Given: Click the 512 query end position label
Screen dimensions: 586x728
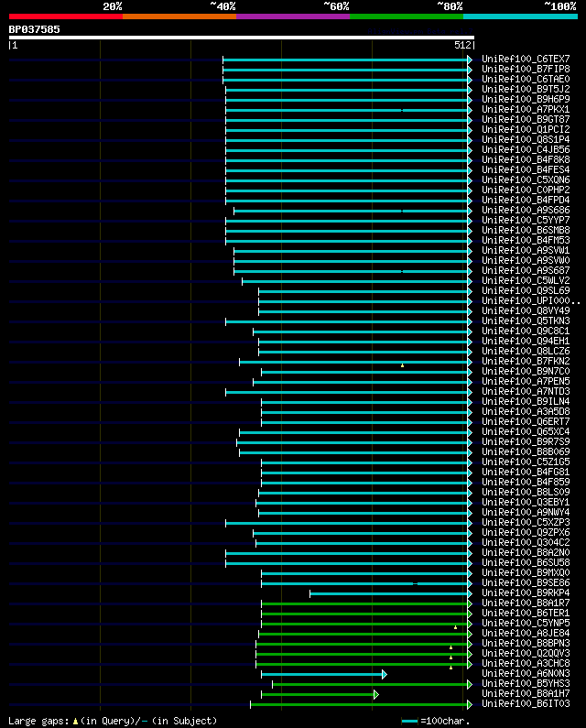Looking at the screenshot, I should [x=462, y=45].
